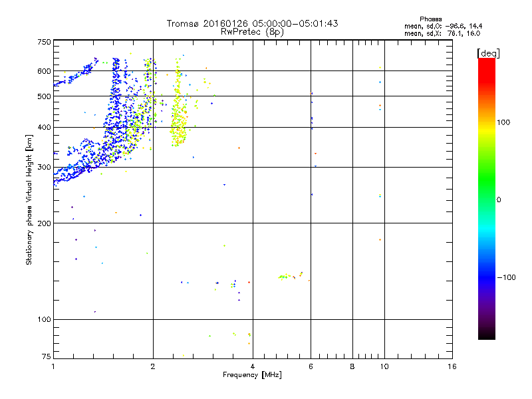
Task: Click the y-axis tick label '750'
Action: (44, 42)
